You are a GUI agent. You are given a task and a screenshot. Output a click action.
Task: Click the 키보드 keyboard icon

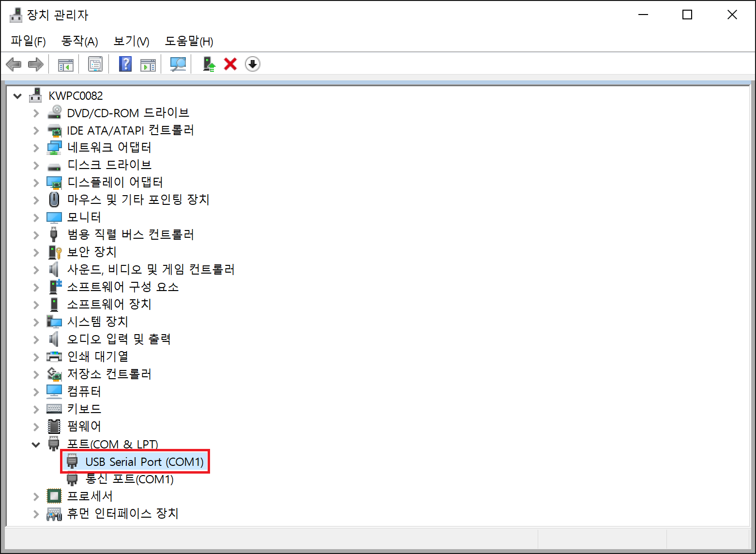click(54, 409)
